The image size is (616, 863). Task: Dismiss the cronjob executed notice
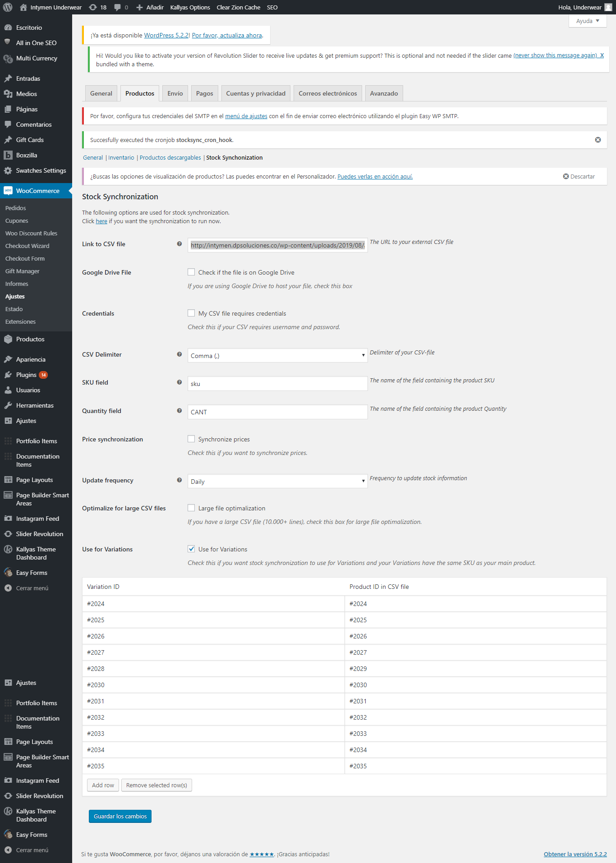tap(598, 140)
